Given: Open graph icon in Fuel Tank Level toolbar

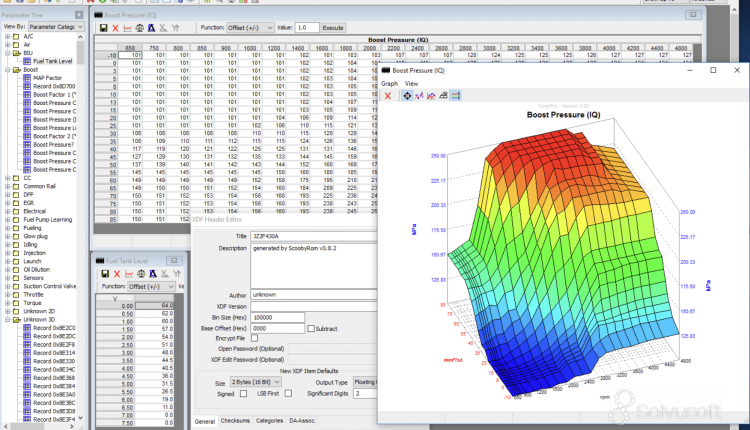Looking at the screenshot, I should pyautogui.click(x=129, y=274).
